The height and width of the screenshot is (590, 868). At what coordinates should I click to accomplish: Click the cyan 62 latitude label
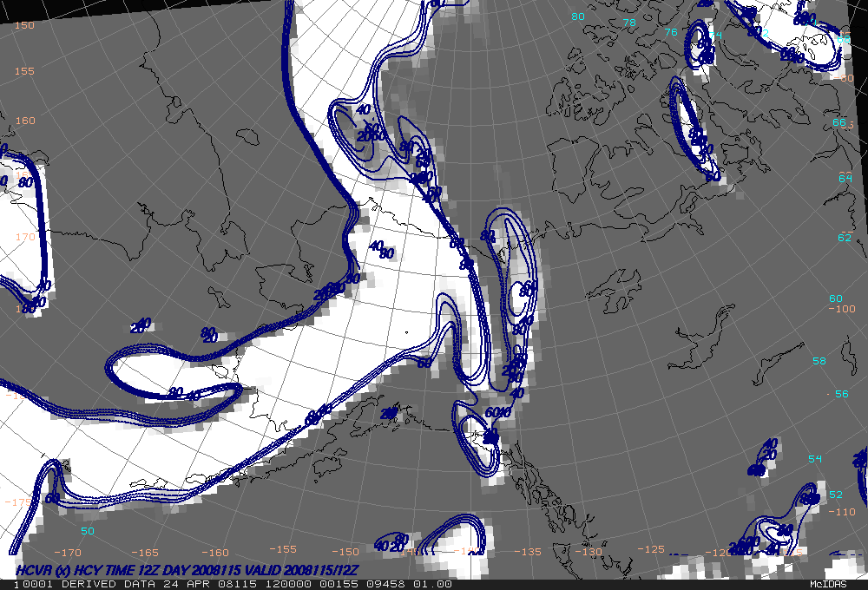click(x=845, y=238)
